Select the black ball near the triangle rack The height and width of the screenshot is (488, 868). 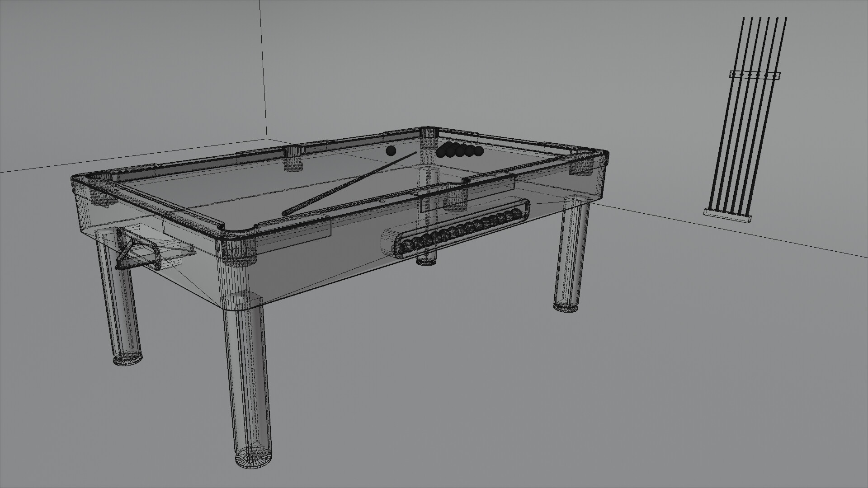(391, 150)
